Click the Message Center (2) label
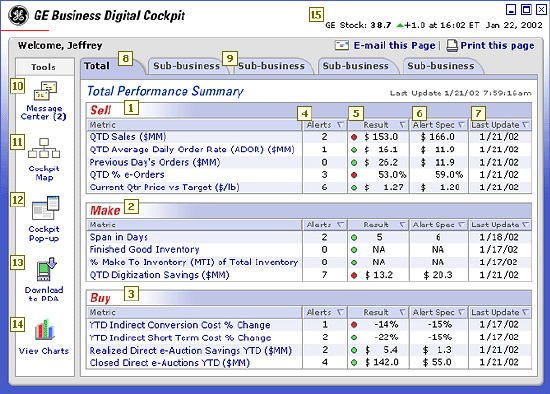550x394 pixels. click(43, 112)
